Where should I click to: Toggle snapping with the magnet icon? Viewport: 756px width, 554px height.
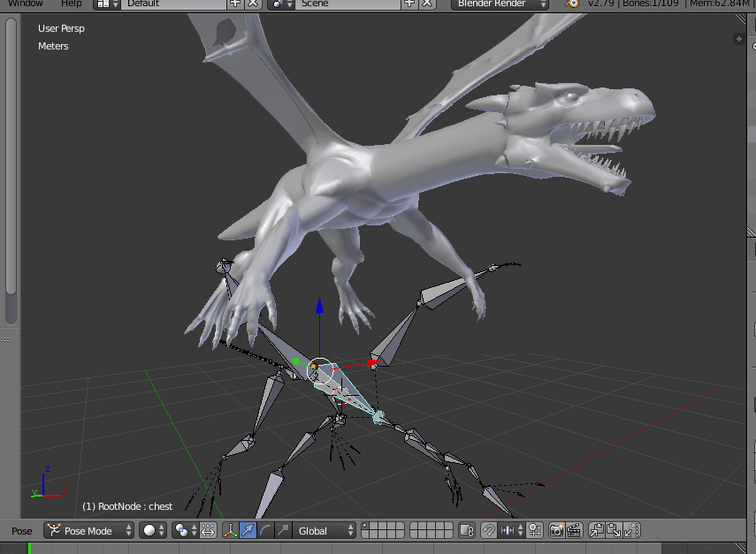488,530
